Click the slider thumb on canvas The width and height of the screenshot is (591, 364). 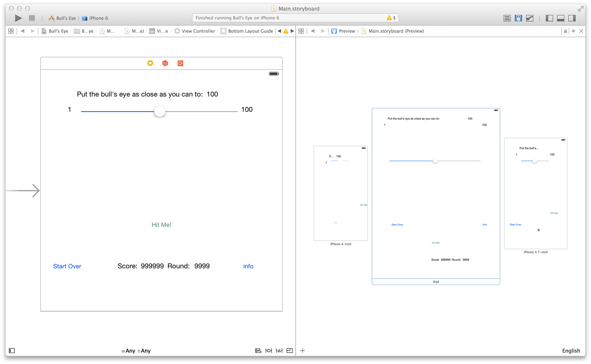[159, 112]
